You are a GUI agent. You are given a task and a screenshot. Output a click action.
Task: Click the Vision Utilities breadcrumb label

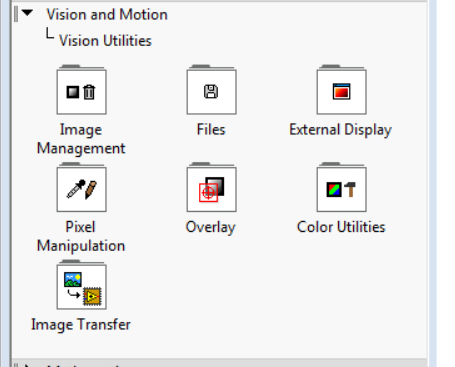tap(105, 41)
